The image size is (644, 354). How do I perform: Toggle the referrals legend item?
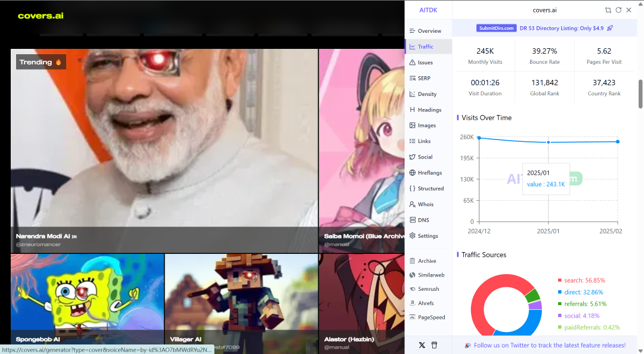tap(582, 304)
